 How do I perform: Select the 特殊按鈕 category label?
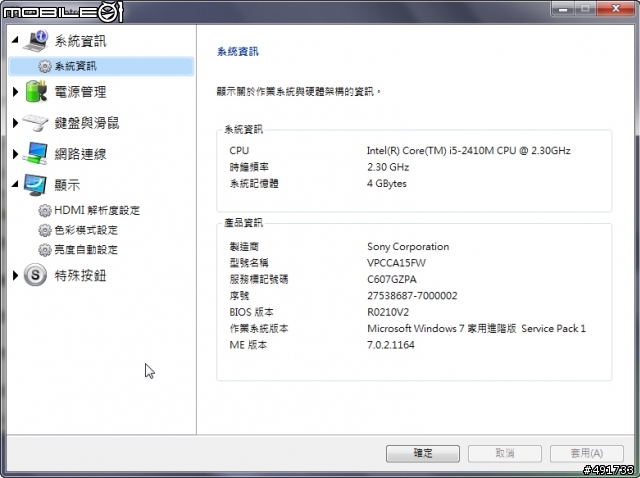(x=80, y=276)
